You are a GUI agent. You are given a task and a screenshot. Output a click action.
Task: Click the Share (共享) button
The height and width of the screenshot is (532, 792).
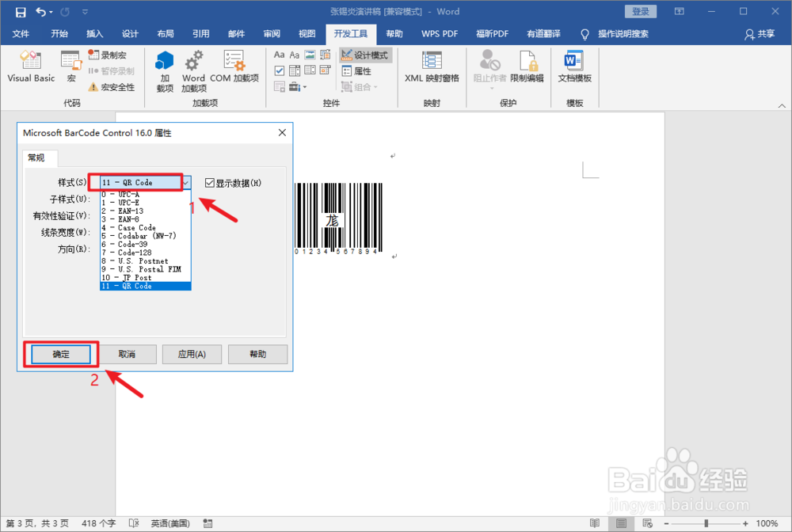760,34
